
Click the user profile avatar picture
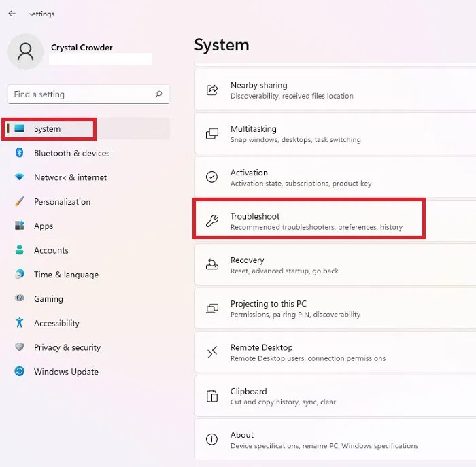pyautogui.click(x=26, y=52)
